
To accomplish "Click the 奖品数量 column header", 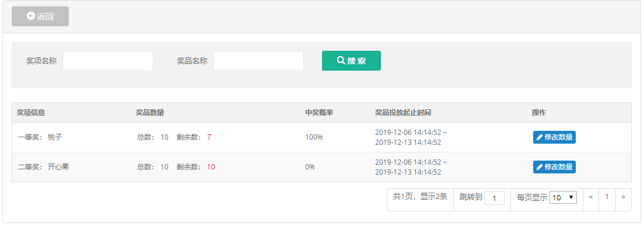I will tap(150, 113).
